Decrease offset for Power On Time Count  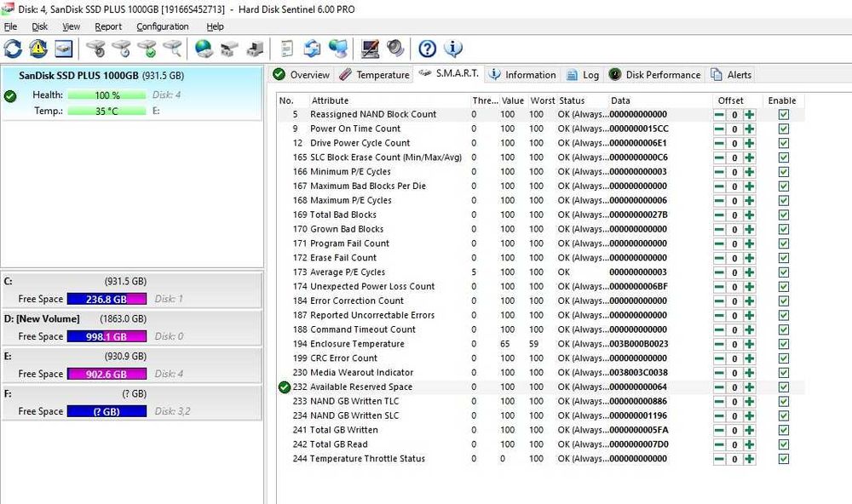pos(719,129)
